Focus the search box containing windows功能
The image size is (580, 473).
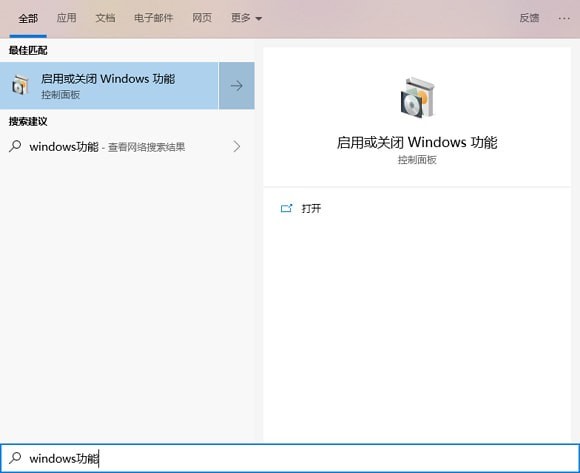click(290, 458)
